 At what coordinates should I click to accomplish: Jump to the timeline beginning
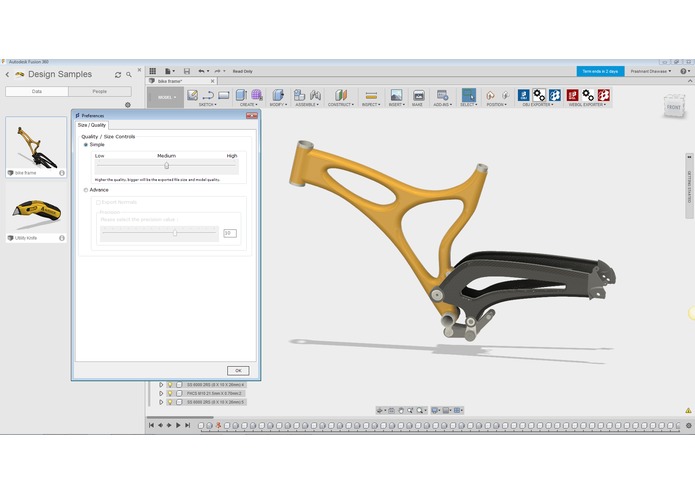pos(152,425)
